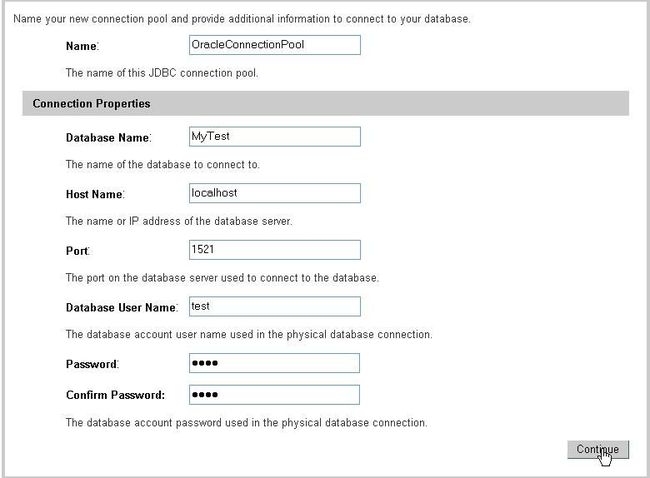Click the JDBC connection pool description text
This screenshot has width=650, height=478.
[x=162, y=73]
